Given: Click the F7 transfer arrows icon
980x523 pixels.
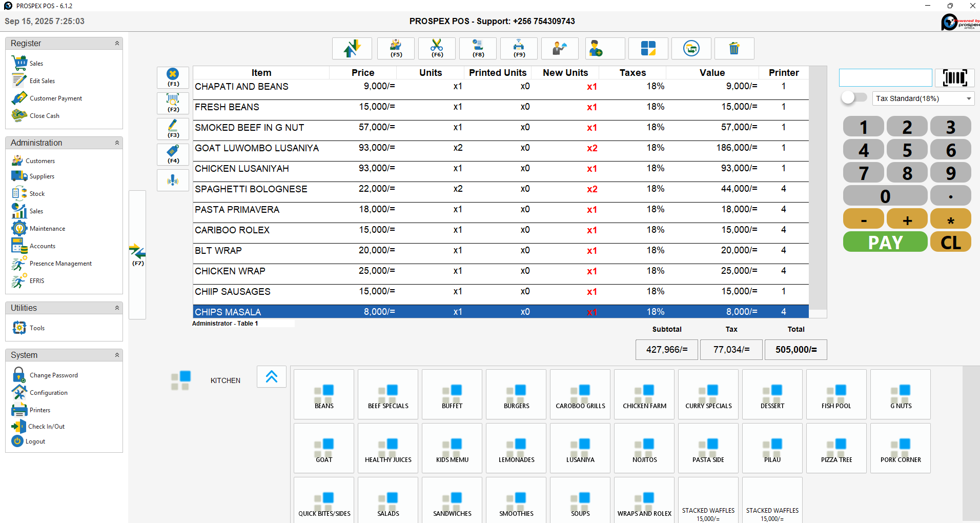Looking at the screenshot, I should click(137, 254).
